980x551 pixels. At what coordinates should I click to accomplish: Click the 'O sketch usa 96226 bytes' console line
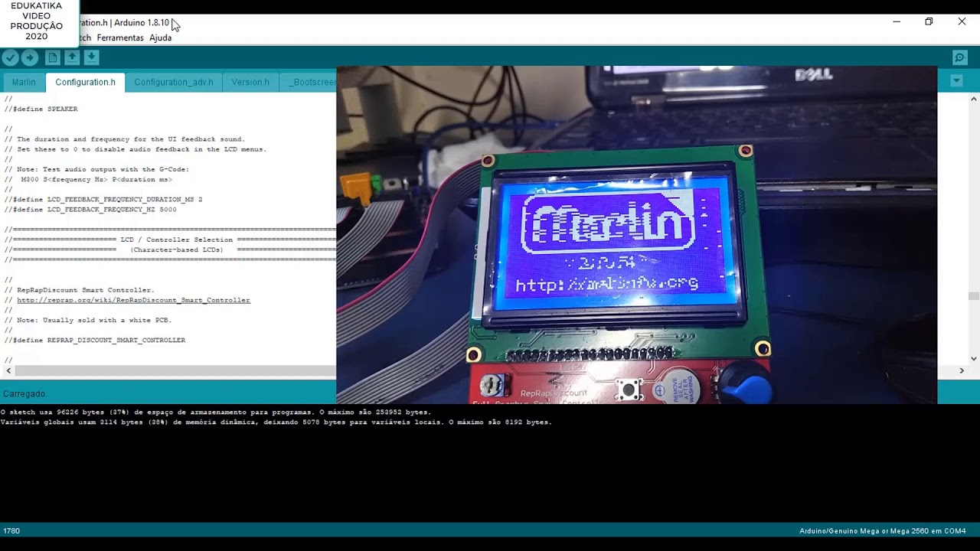[x=216, y=412]
